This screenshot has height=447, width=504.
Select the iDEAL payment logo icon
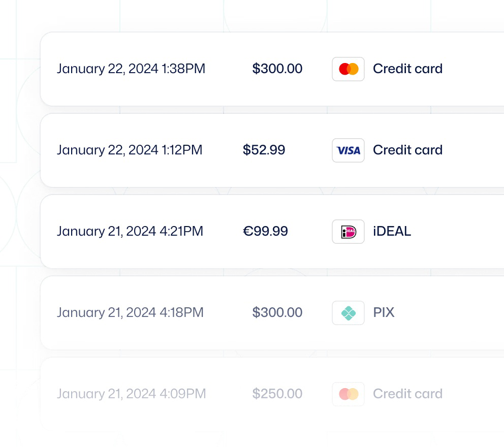point(349,232)
